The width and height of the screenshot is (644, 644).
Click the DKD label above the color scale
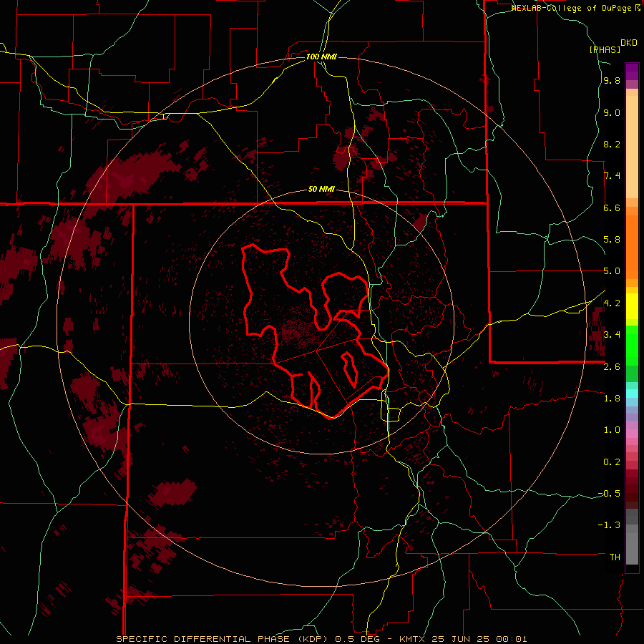[629, 43]
